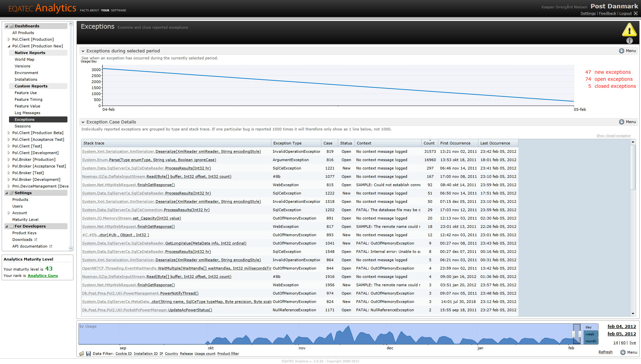Image resolution: width=641 pixels, height=364 pixels.
Task: Open the Menu arrow for Exception Case Details
Action: [621, 122]
